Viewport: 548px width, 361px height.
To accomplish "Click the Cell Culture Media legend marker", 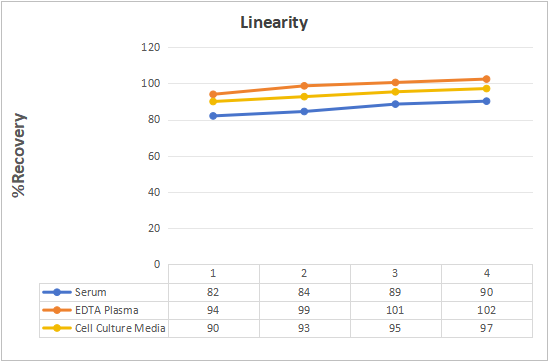I will click(57, 328).
